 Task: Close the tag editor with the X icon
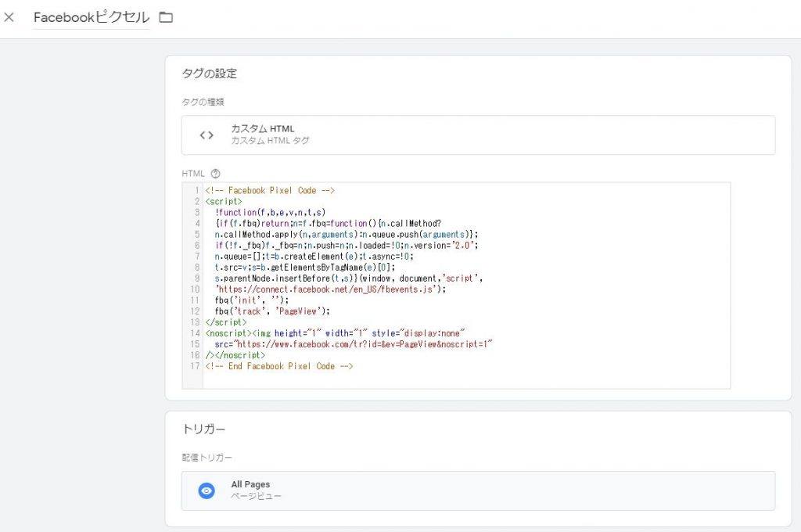tap(9, 17)
